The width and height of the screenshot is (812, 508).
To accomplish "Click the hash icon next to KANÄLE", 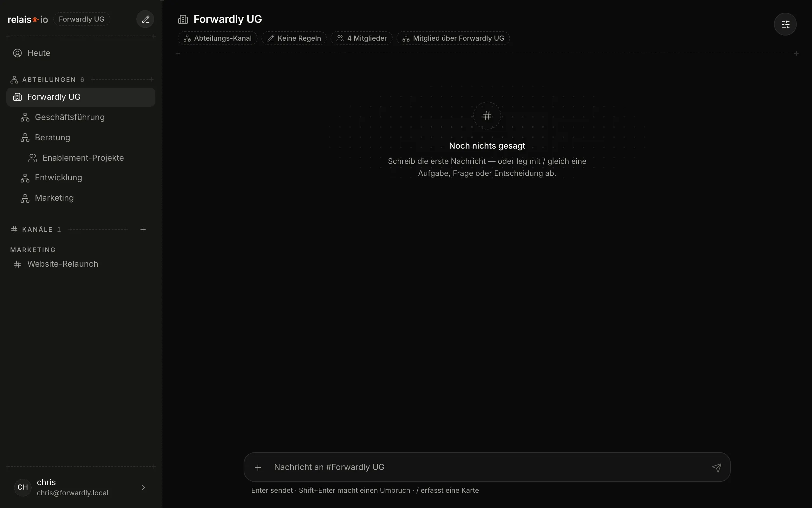I will click(x=14, y=230).
